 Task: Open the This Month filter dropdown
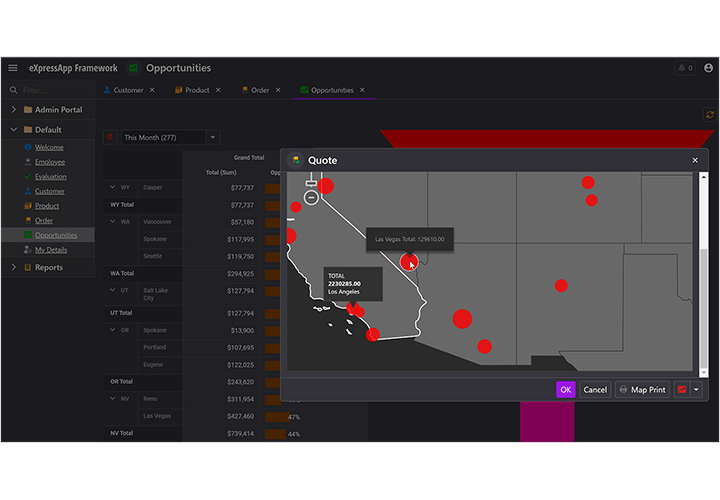pyautogui.click(x=212, y=137)
